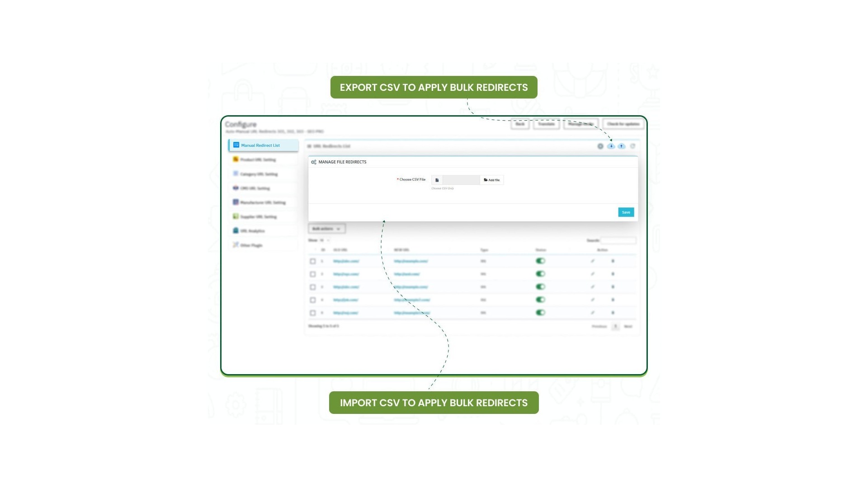Check the first redirect row checkbox
This screenshot has width=868, height=488.
tap(312, 261)
